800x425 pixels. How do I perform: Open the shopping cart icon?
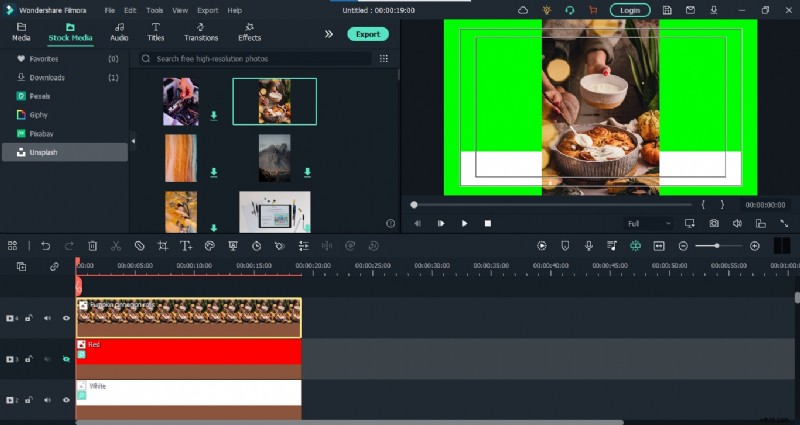pos(593,10)
